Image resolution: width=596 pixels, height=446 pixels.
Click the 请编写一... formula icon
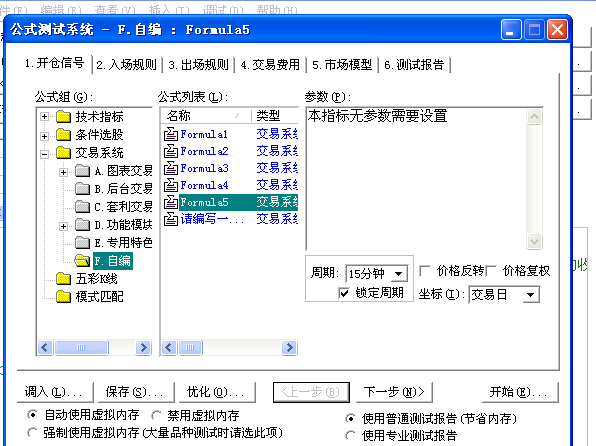[x=171, y=219]
